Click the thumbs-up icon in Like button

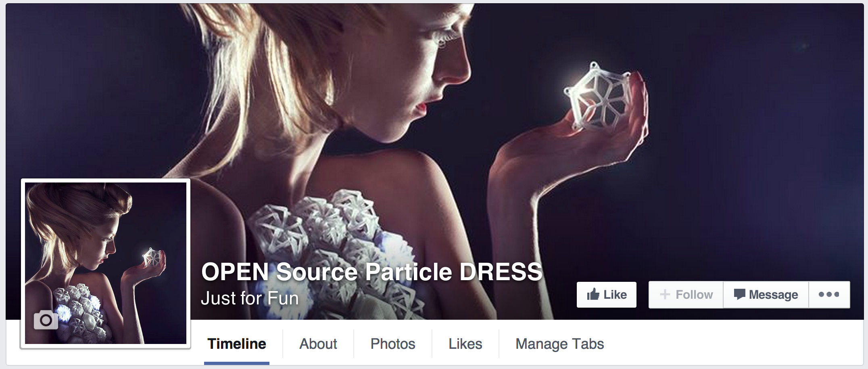tap(593, 294)
